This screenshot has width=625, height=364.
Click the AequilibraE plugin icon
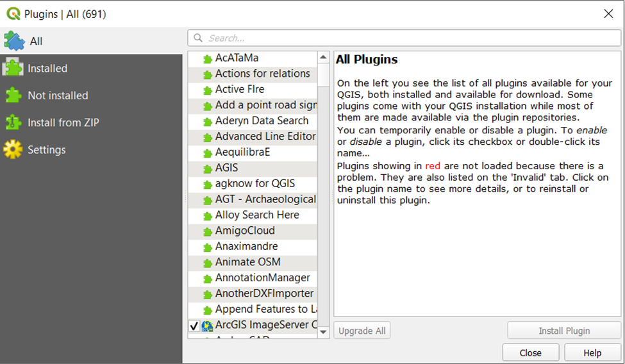pyautogui.click(x=207, y=153)
